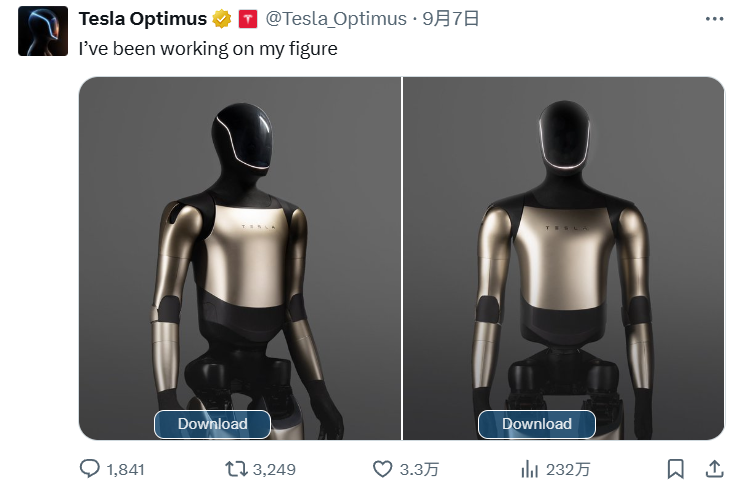Image resolution: width=746 pixels, height=493 pixels.
Task: Open view analytics bar chart icon
Action: pos(530,468)
